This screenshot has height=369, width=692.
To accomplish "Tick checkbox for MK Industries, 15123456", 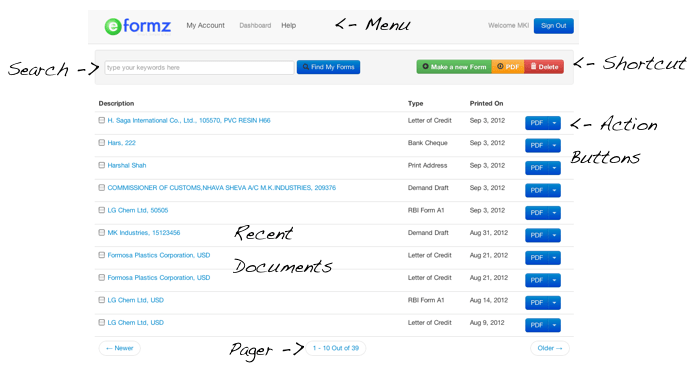I will (102, 233).
